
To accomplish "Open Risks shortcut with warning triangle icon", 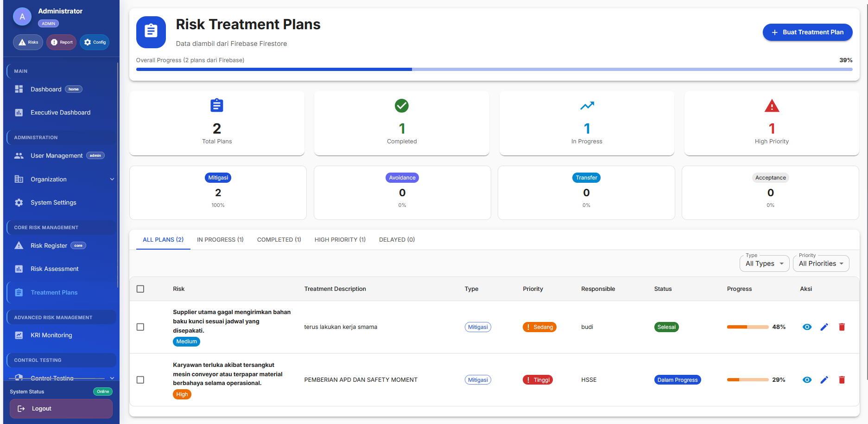I will point(28,42).
